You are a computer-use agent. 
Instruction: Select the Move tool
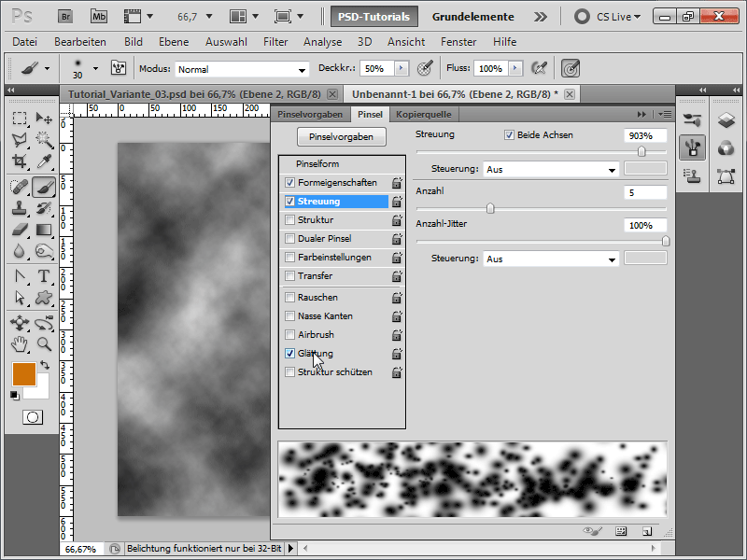[44, 119]
